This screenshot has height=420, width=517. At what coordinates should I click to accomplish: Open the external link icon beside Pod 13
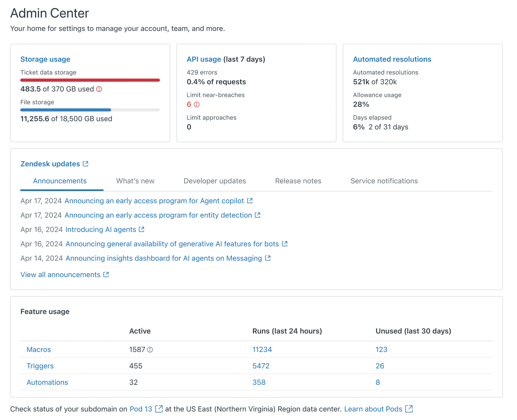[x=159, y=409]
